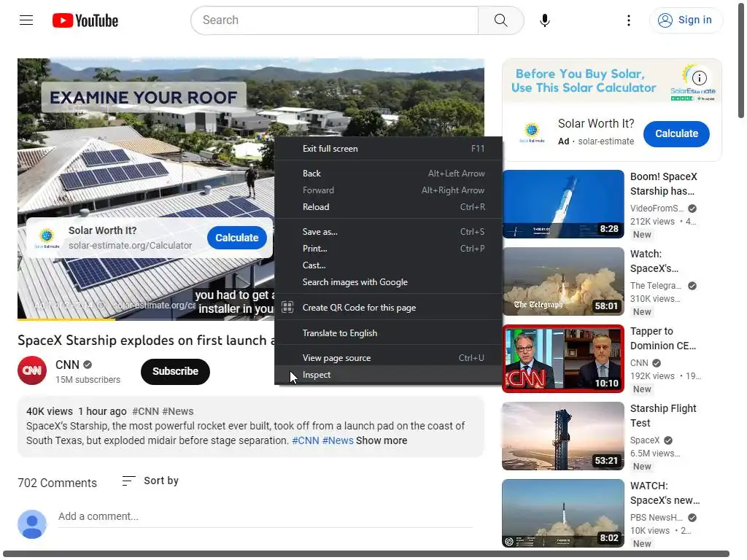
Task: Click WATCH: SpaceX's new... title
Action: (665, 493)
